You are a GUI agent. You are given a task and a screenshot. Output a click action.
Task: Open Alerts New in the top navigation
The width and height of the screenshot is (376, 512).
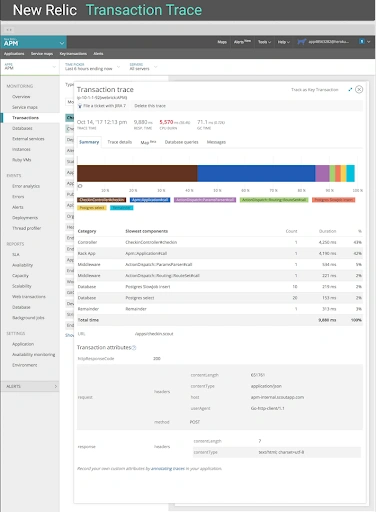[242, 42]
